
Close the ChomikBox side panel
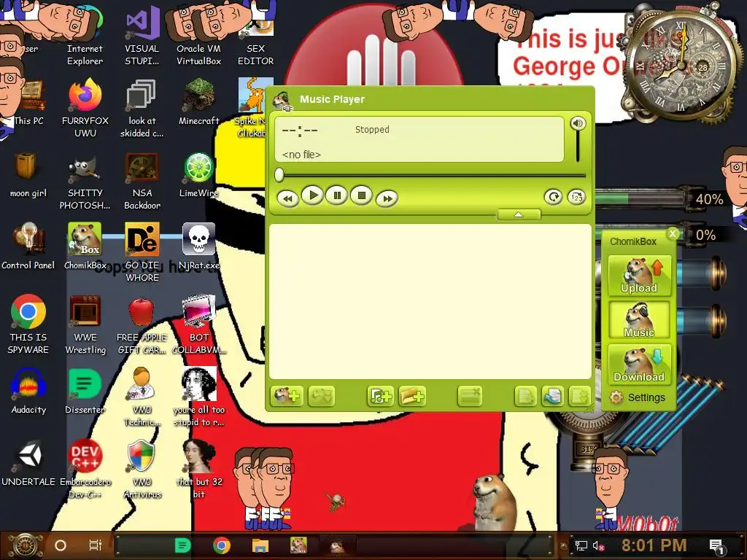673,233
